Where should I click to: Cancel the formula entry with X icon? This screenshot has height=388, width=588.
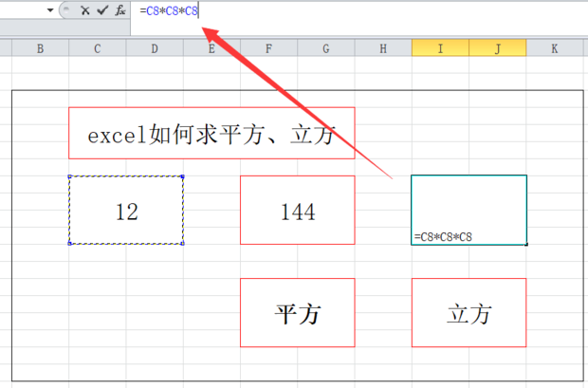[85, 10]
